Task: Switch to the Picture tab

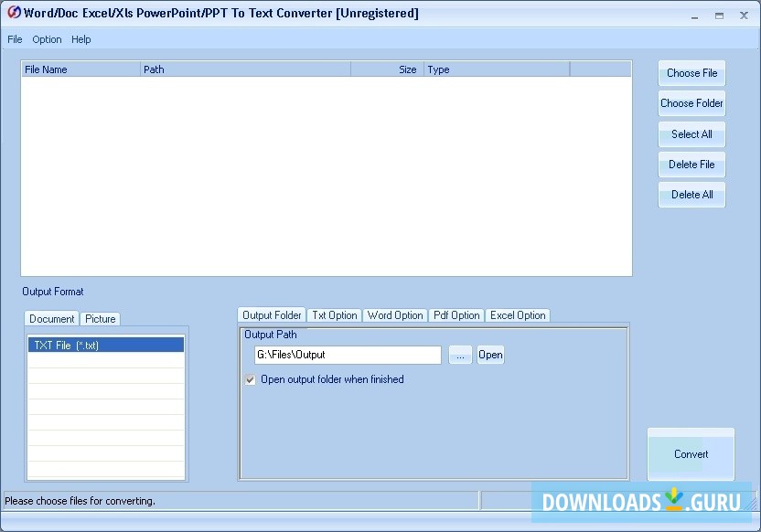Action: [100, 319]
